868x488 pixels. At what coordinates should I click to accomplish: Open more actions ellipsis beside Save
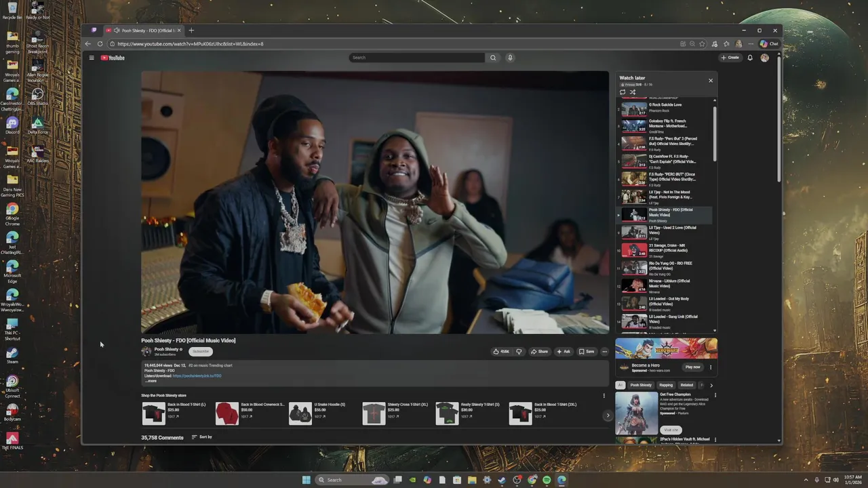click(604, 351)
